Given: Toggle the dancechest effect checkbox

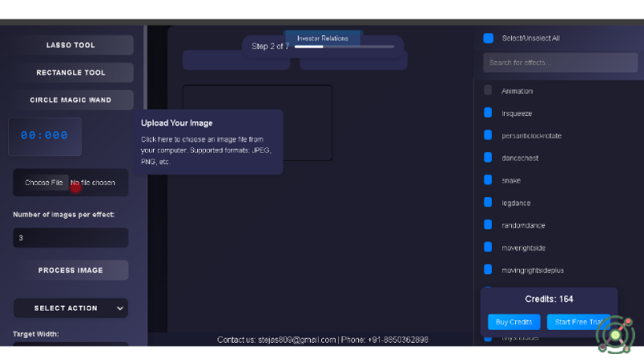Looking at the screenshot, I should 488,158.
